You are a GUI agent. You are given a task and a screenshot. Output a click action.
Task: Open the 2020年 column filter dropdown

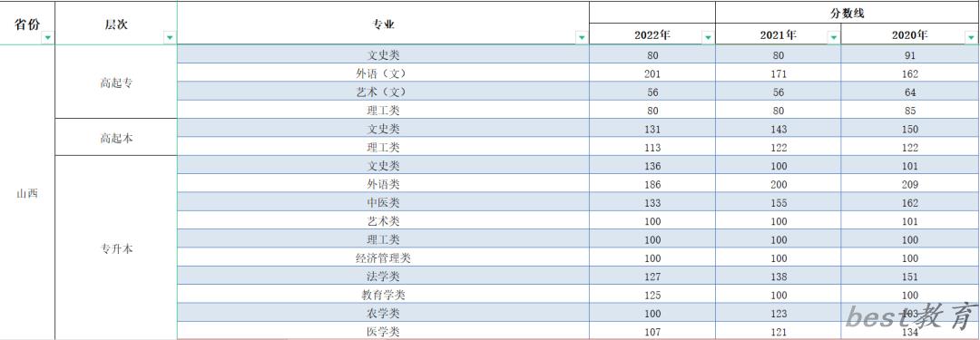click(x=972, y=38)
